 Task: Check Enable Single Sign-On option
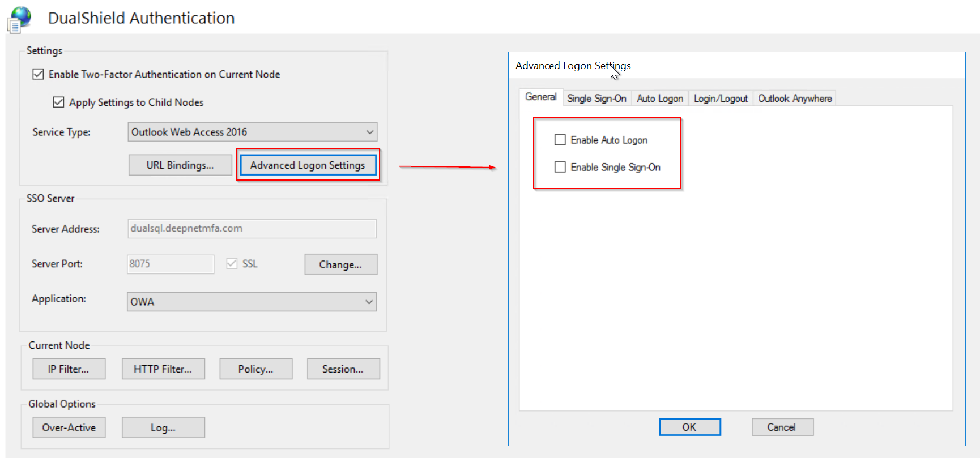point(560,167)
